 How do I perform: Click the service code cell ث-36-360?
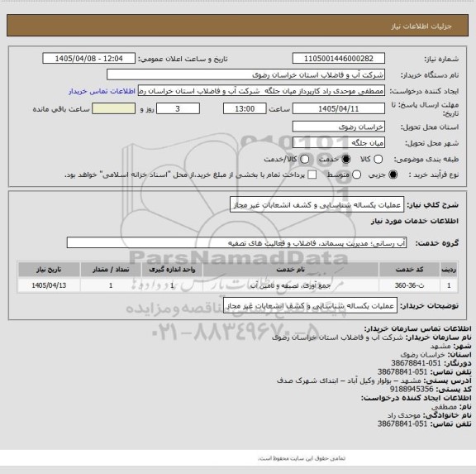[x=409, y=285]
